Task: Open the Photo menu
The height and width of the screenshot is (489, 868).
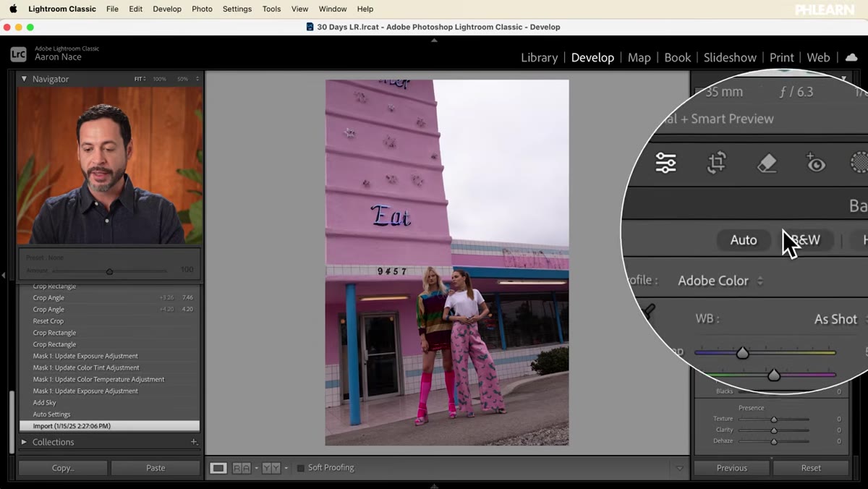Action: coord(202,9)
